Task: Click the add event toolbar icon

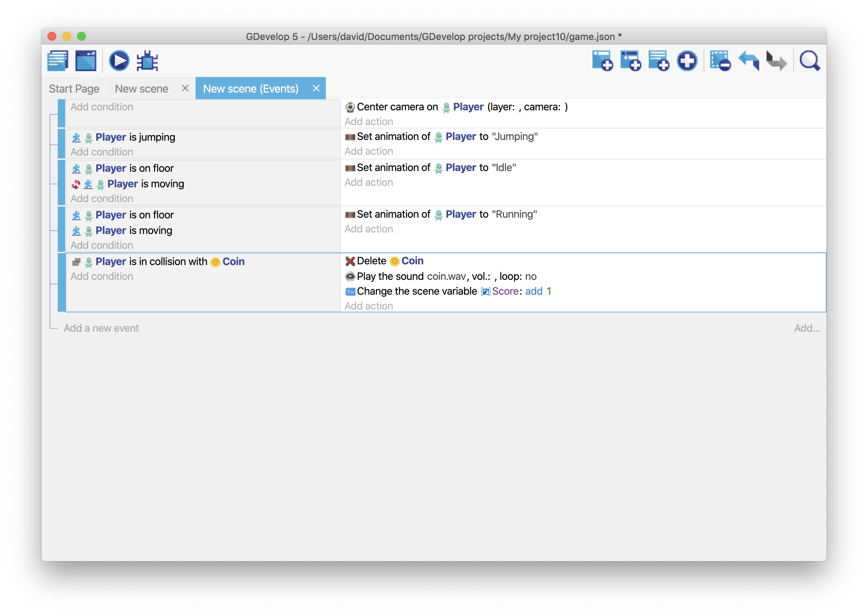Action: 602,61
